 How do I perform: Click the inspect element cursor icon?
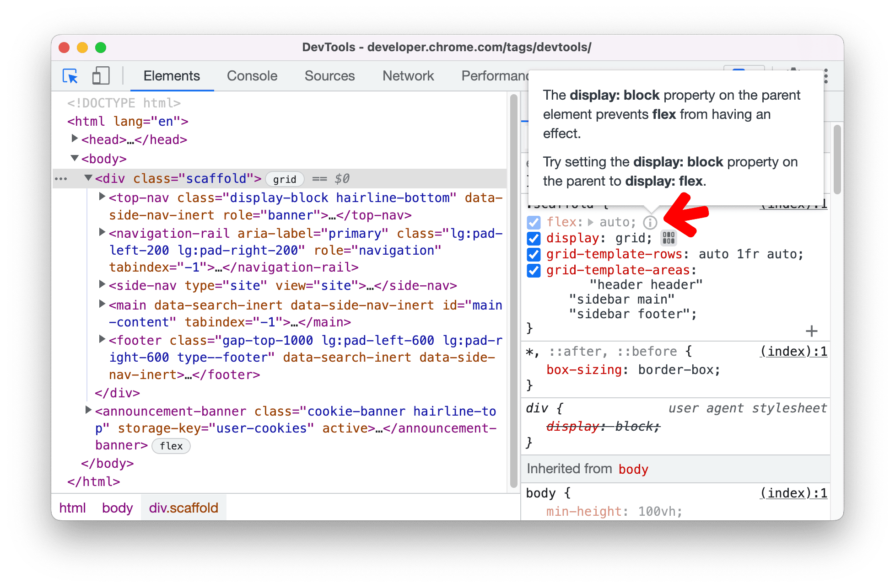[70, 74]
